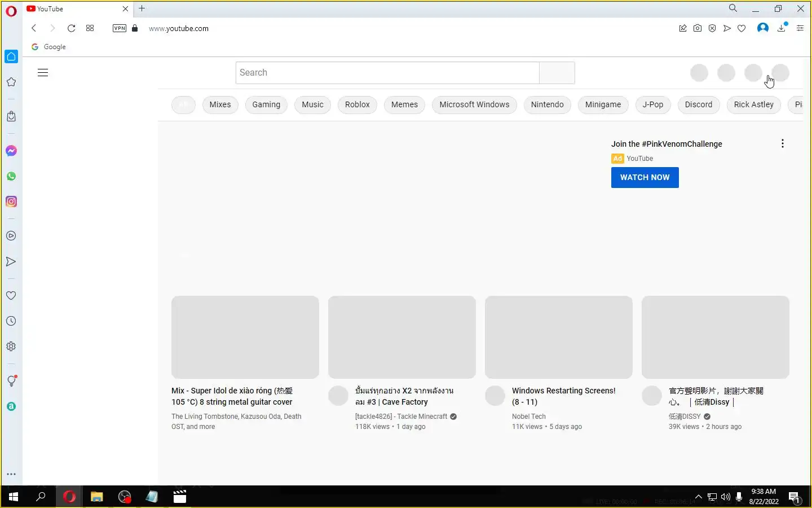Open sidebar setup three dots
Viewport: 812px width, 508px height.
[11, 474]
